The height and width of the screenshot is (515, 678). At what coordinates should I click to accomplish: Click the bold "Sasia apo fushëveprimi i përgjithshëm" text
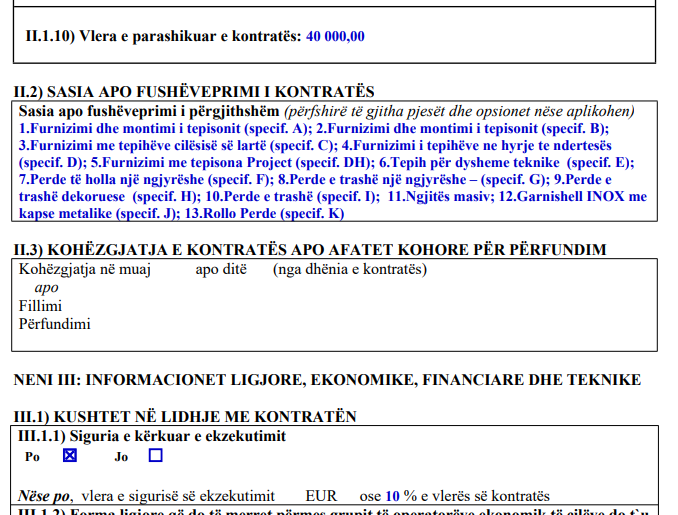point(149,110)
